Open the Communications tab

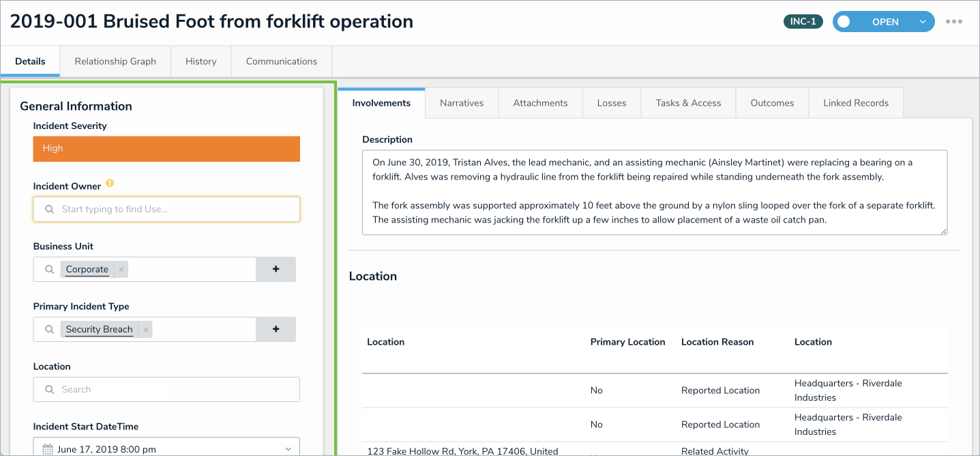[x=282, y=61]
